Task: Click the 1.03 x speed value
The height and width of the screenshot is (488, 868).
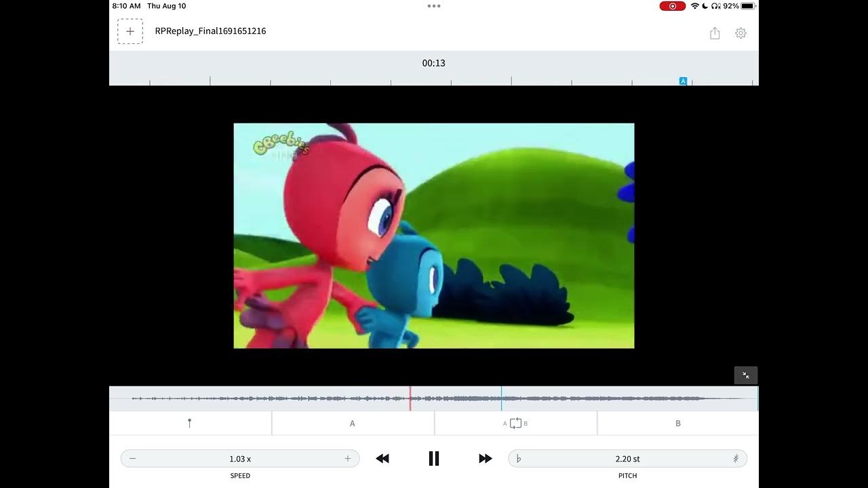Action: (240, 459)
